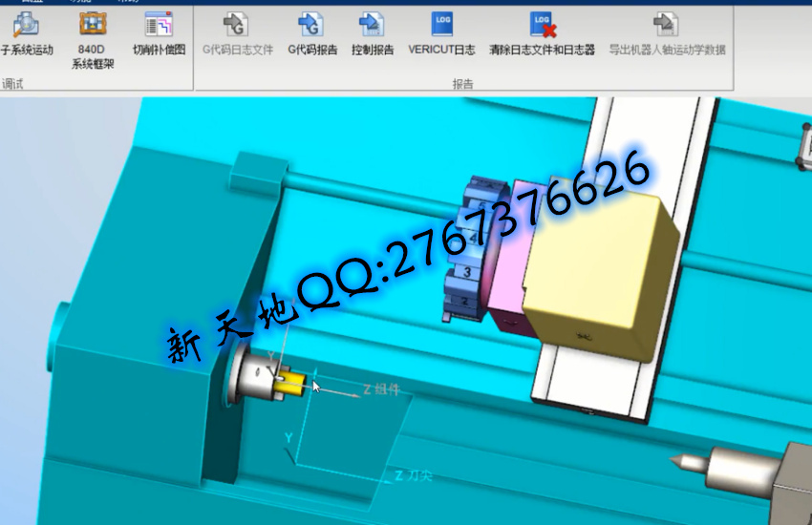
Task: Click the 调试 ribbon group label
Action: point(13,84)
